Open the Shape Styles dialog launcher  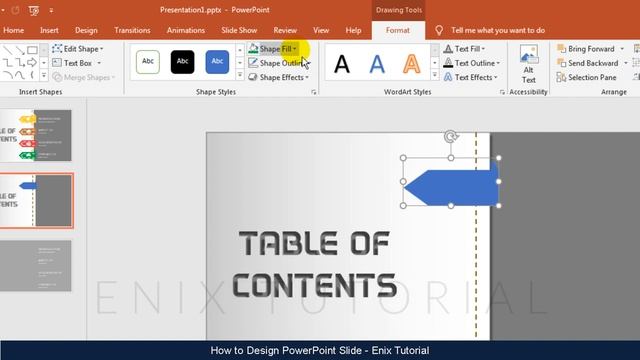(313, 92)
